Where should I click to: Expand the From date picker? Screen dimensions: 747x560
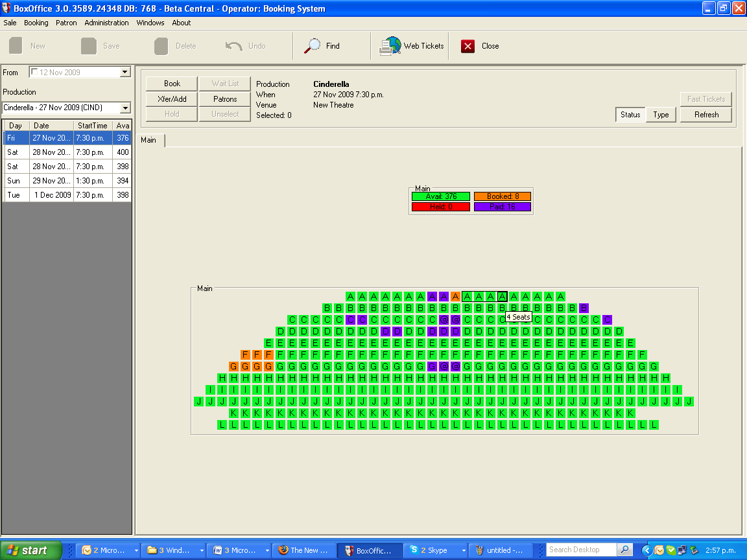[x=126, y=72]
